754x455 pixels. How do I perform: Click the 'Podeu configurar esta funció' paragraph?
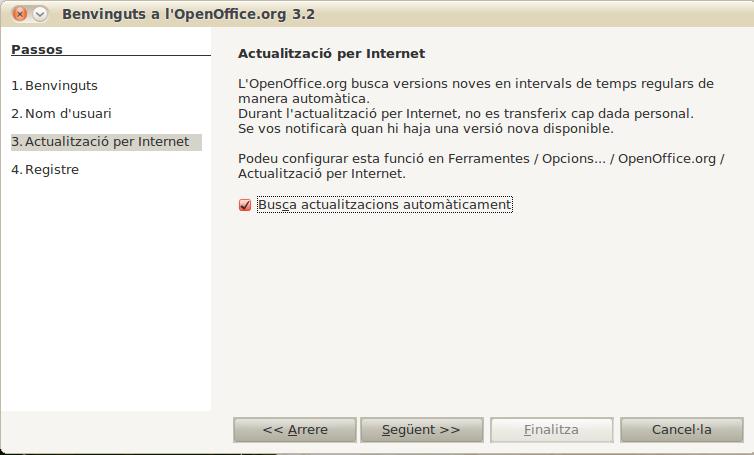tap(481, 166)
